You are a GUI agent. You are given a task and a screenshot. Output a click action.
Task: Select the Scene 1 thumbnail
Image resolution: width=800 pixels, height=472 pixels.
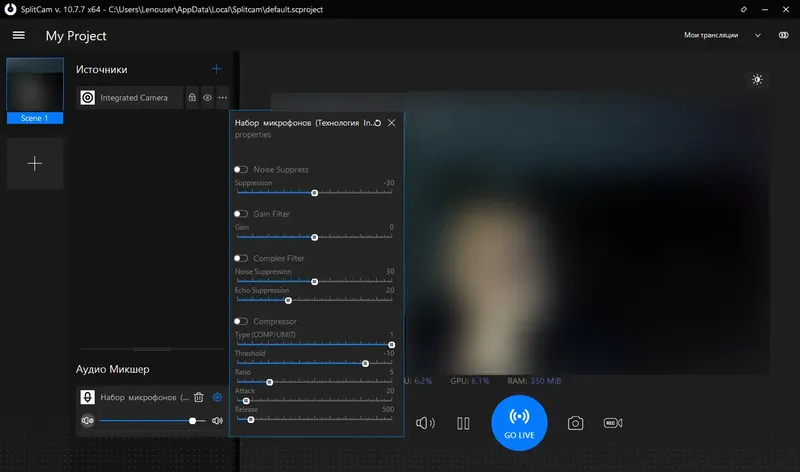click(x=35, y=90)
